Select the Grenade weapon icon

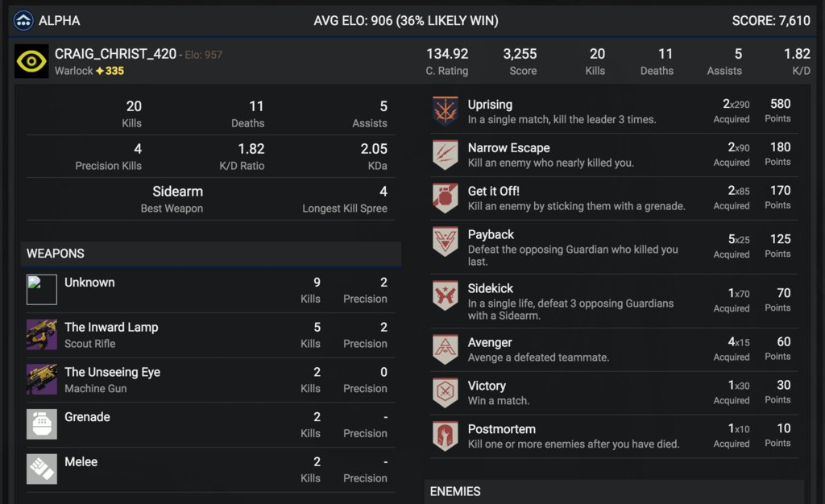[x=42, y=424]
